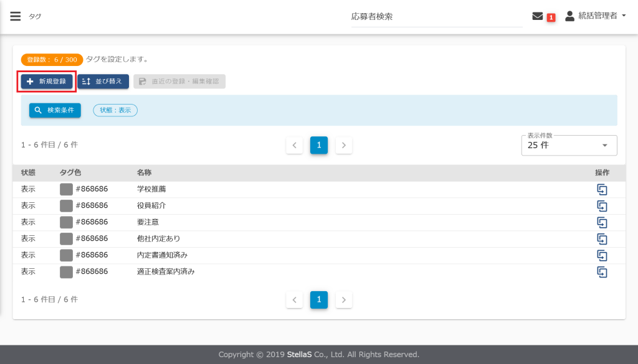Expand the 統括管理者 user menu

596,17
